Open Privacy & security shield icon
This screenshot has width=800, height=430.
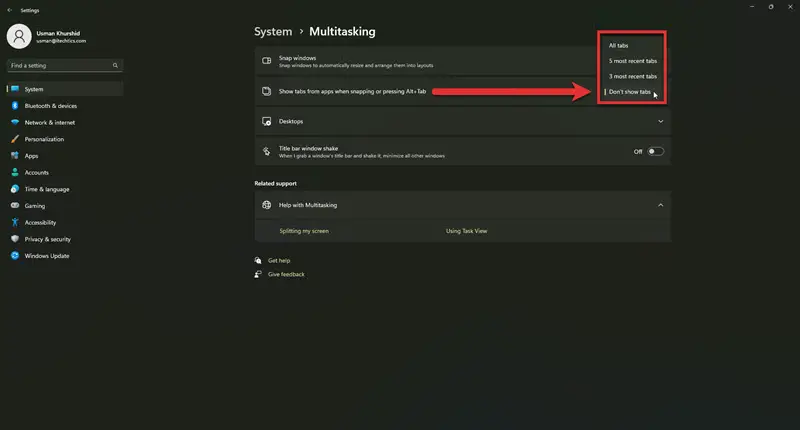pos(15,239)
